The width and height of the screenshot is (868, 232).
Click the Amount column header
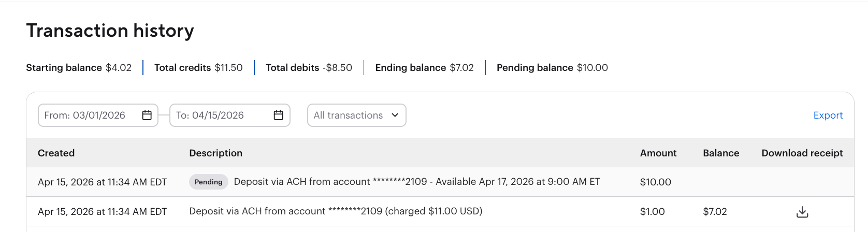tap(658, 153)
